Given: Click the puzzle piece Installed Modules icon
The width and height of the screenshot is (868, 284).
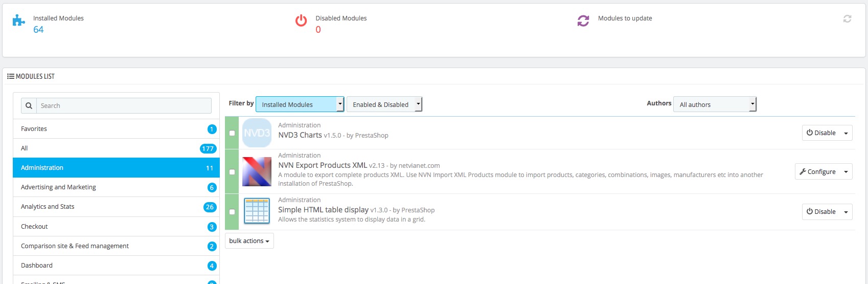Looking at the screenshot, I should click(19, 20).
